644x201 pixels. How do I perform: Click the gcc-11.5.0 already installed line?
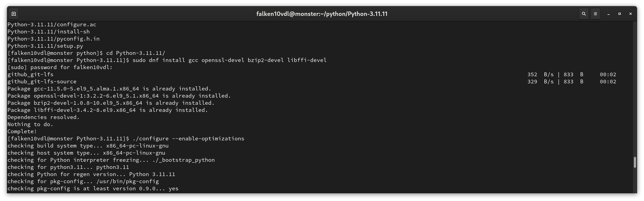click(109, 89)
